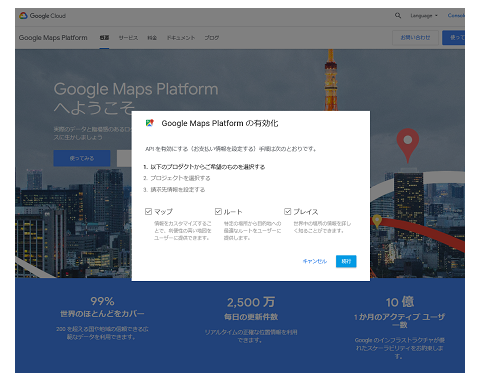Open search with the magnifier icon

[x=398, y=15]
